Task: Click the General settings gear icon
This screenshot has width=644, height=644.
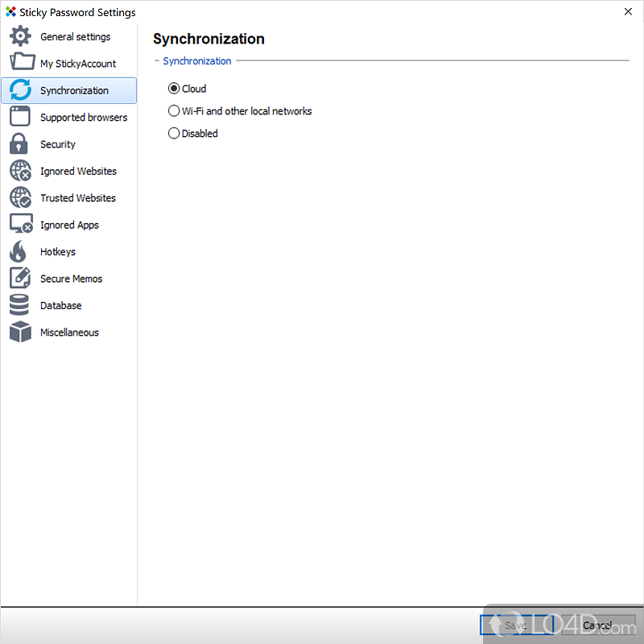Action: pos(20,37)
